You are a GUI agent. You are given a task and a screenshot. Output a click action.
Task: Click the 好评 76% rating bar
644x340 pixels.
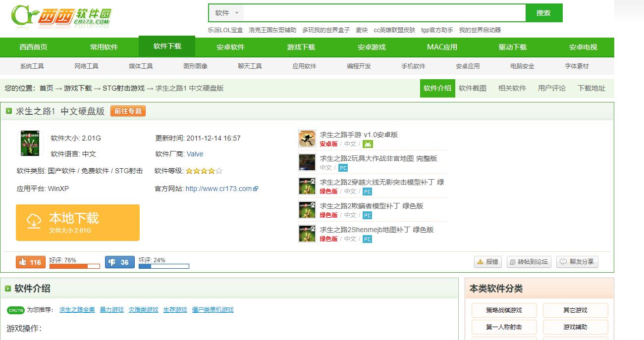(74, 266)
